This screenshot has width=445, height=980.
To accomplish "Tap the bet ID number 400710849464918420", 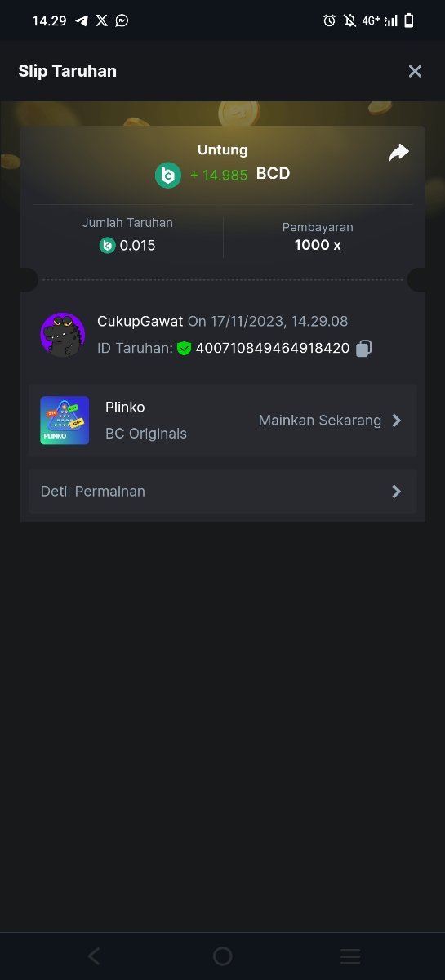I will coord(273,349).
